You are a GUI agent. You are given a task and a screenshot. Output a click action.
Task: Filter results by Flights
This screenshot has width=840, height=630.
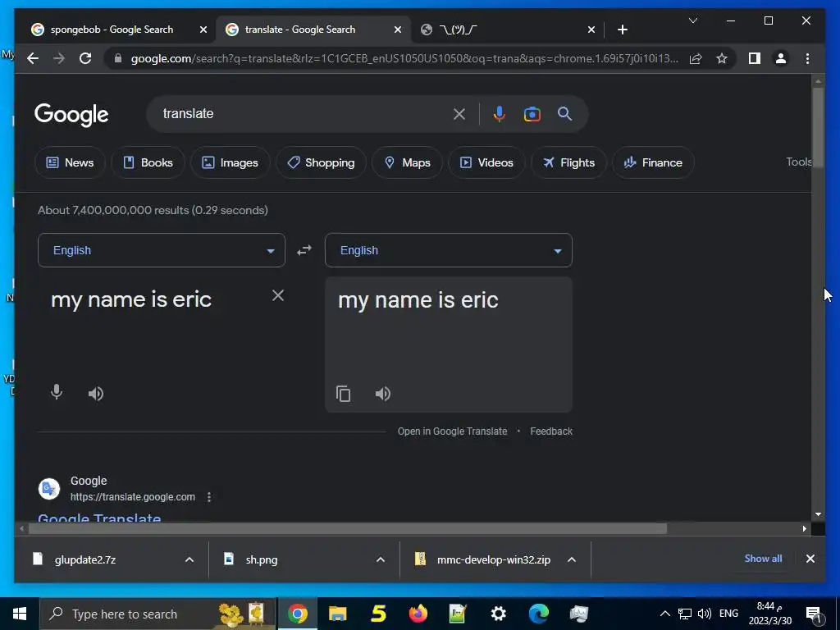(568, 162)
